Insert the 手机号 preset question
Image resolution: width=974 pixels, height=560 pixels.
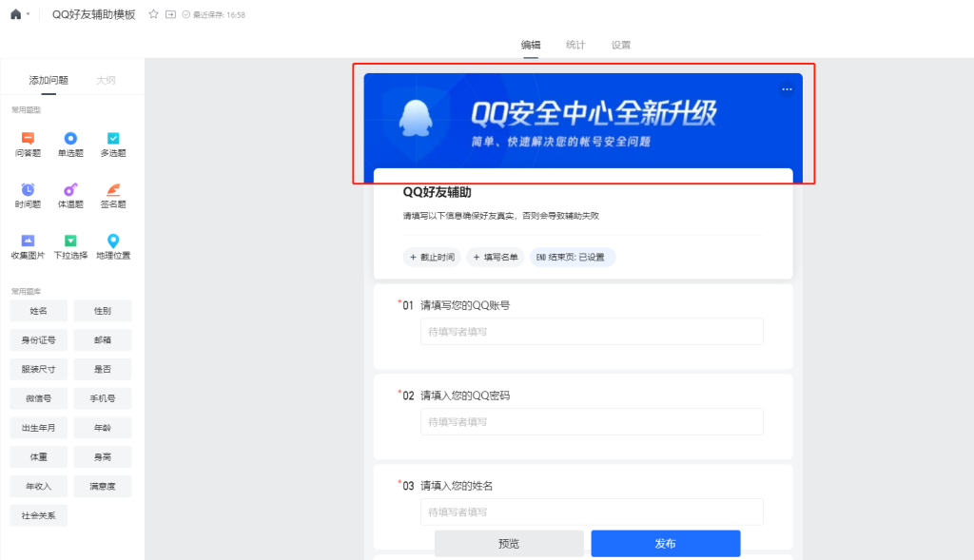point(103,398)
